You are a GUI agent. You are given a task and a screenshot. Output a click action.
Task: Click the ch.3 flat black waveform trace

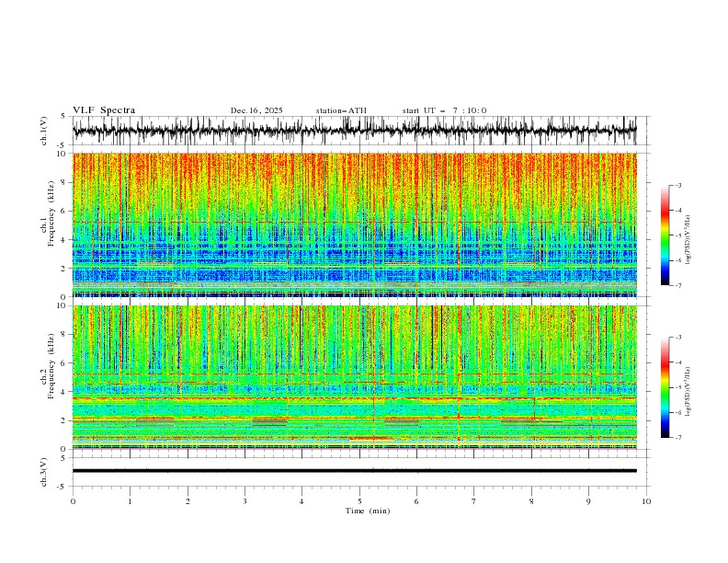[x=354, y=471]
